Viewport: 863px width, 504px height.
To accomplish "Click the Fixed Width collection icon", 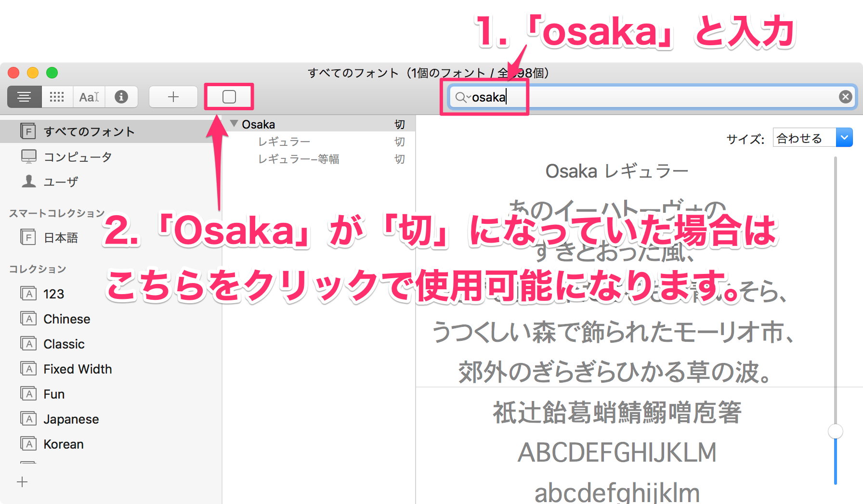I will coord(28,369).
